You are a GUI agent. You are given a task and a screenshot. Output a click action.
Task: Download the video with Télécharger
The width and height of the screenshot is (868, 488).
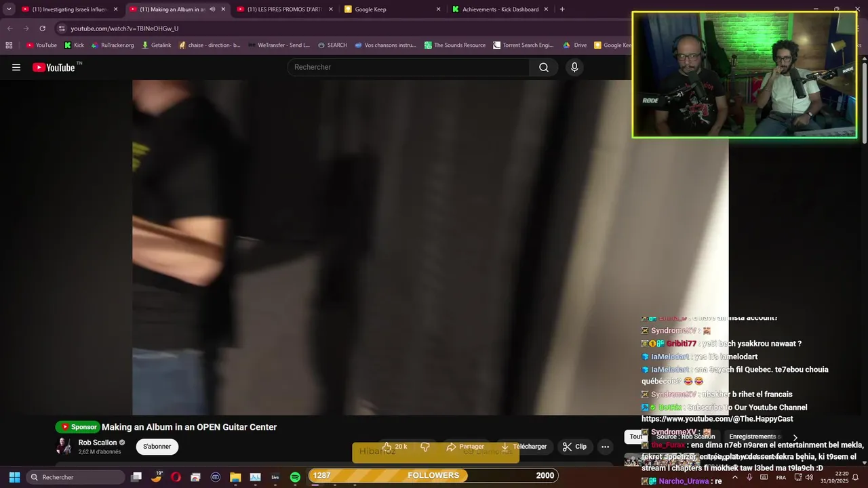pyautogui.click(x=524, y=447)
